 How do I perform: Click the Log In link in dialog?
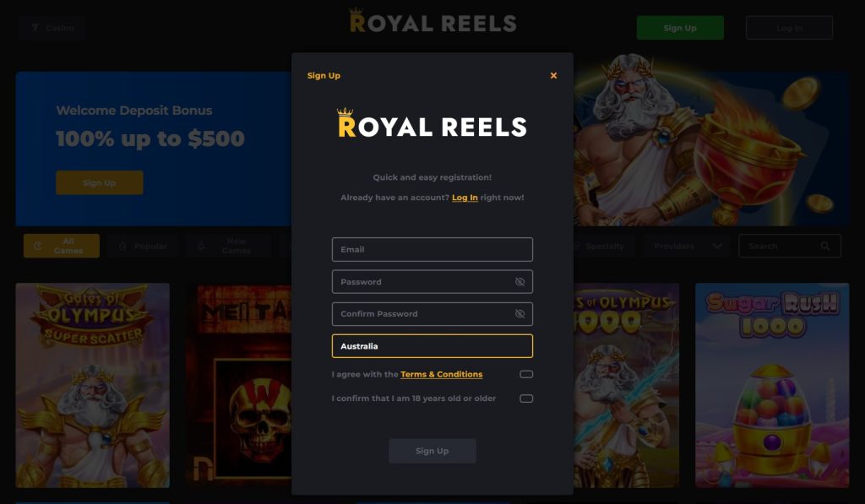pos(465,198)
